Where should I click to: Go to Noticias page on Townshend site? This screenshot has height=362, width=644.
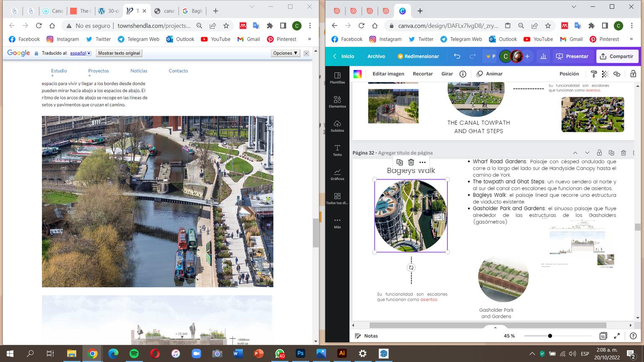[x=139, y=71]
